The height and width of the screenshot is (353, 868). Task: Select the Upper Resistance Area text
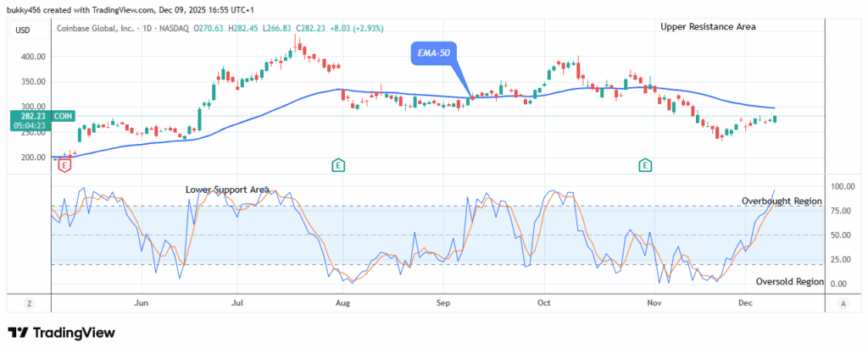pos(708,26)
